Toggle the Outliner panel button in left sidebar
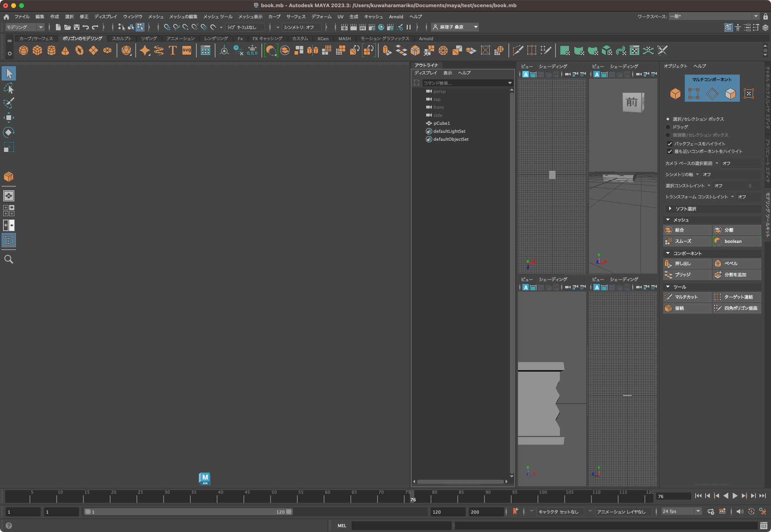The width and height of the screenshot is (771, 532). coord(9,240)
